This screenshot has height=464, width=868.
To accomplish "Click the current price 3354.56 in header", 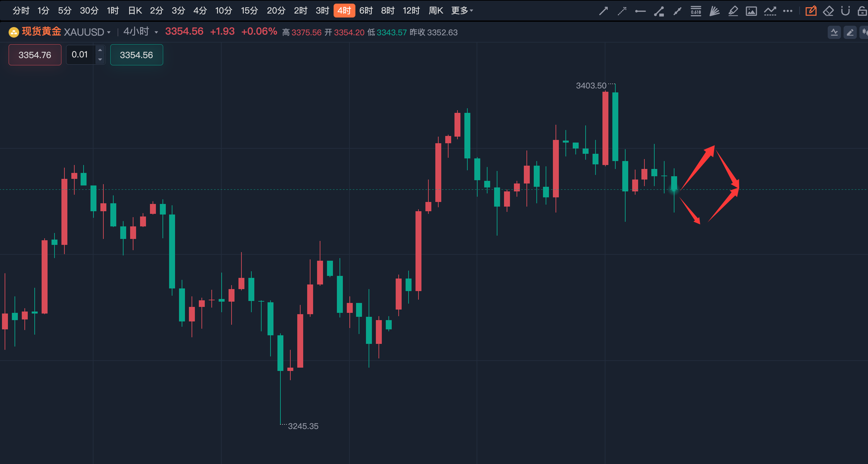I will [x=184, y=31].
